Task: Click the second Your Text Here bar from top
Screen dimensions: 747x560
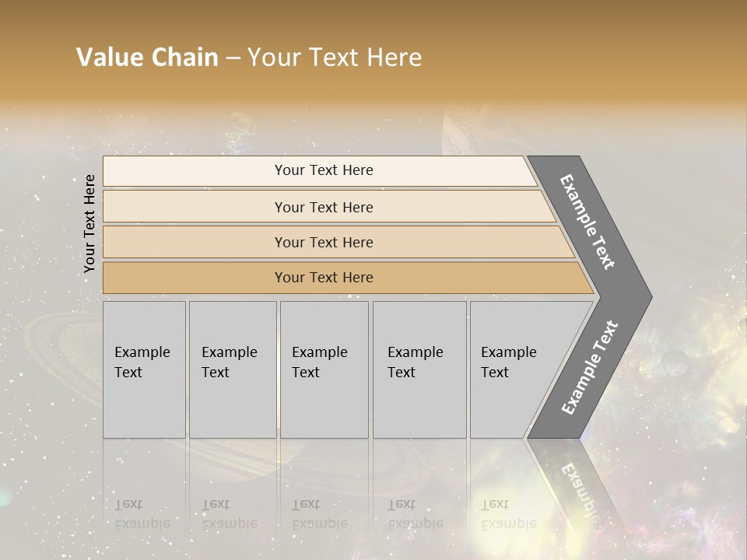Action: (x=324, y=207)
